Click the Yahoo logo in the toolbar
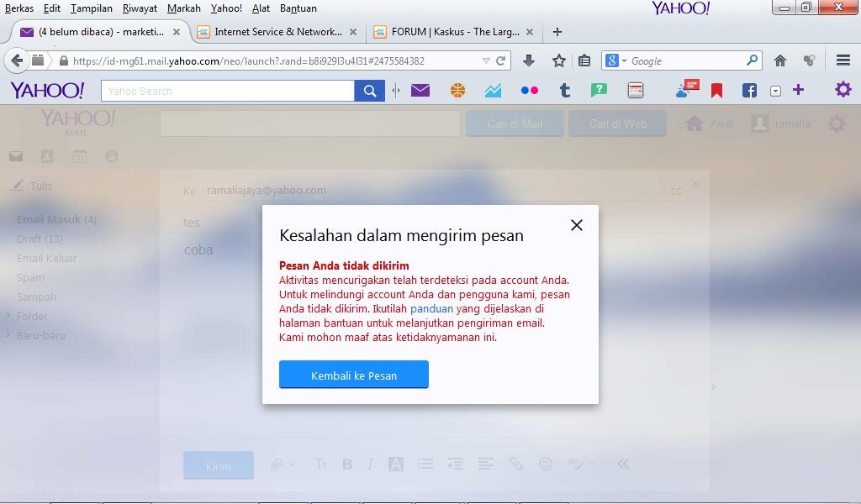Viewport: 861px width, 504px height. [47, 91]
